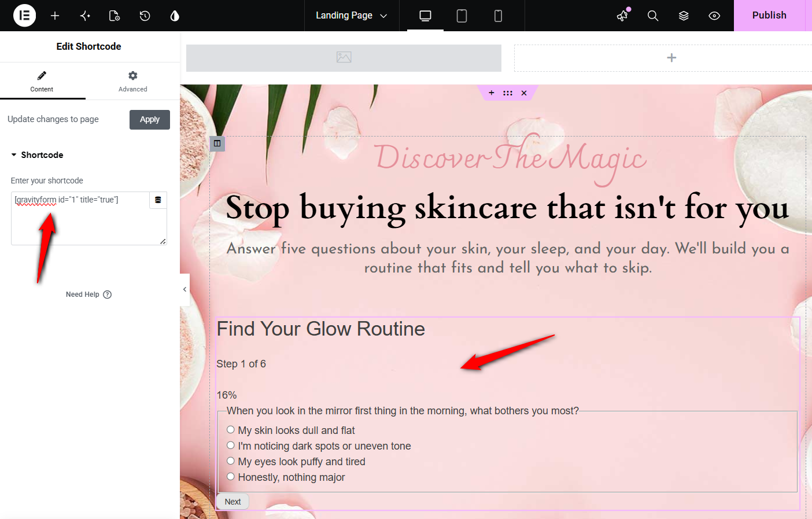Switch to the Content tab
This screenshot has height=519, width=812.
tap(42, 82)
